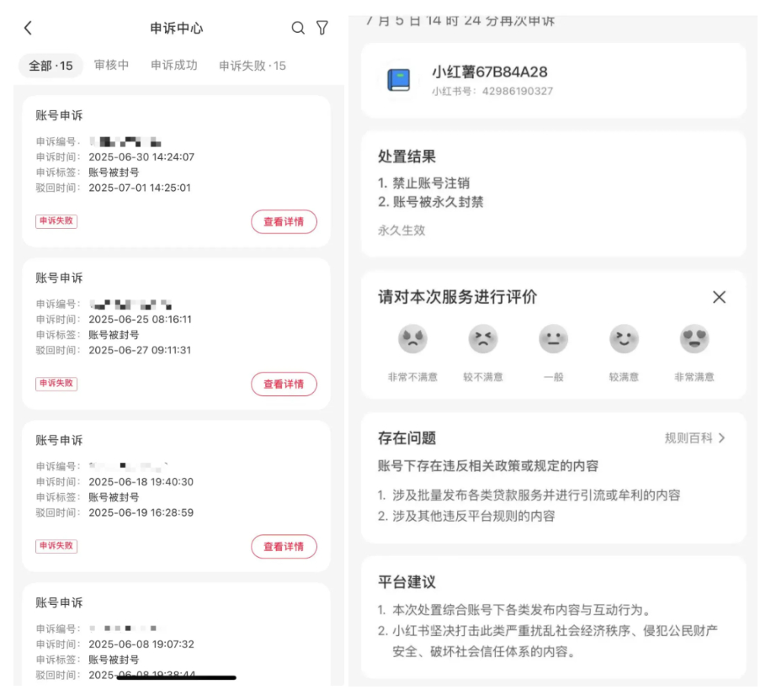This screenshot has width=771, height=700.
Task: Open search in 申诉中心 header
Action: coord(298,28)
